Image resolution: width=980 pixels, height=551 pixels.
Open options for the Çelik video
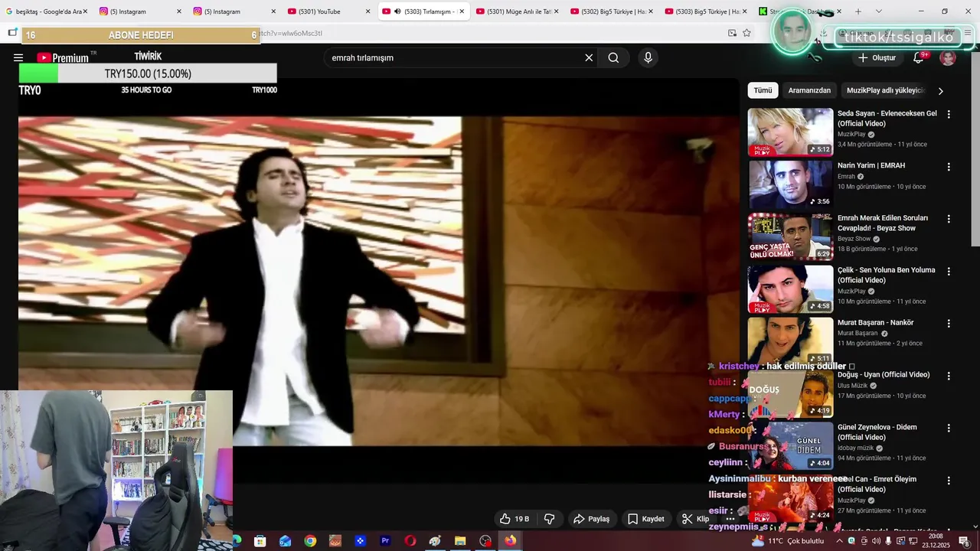pyautogui.click(x=949, y=271)
